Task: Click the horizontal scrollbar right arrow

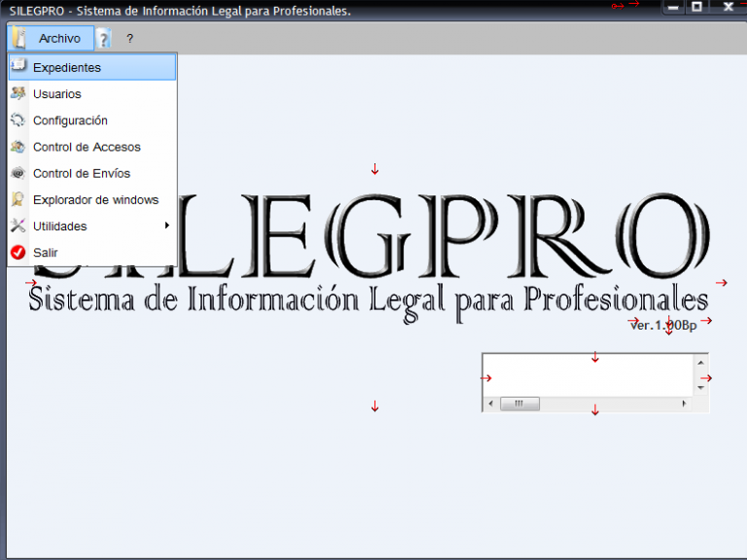Action: [x=685, y=403]
